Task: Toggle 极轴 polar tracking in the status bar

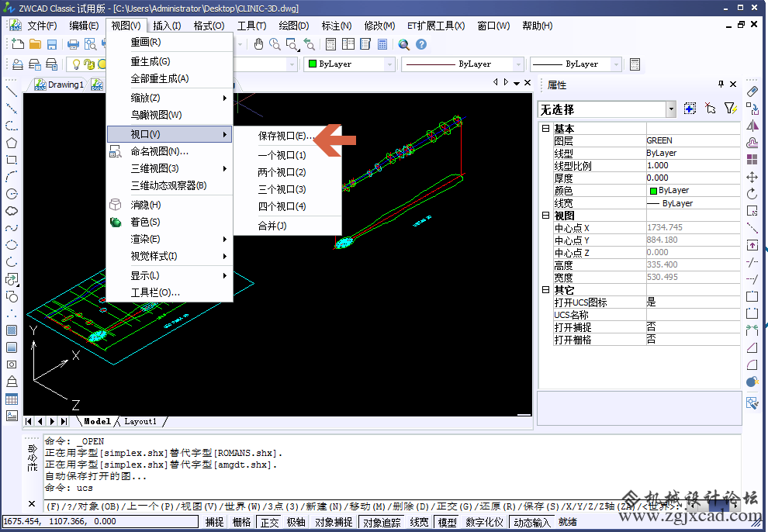Action: click(x=296, y=522)
